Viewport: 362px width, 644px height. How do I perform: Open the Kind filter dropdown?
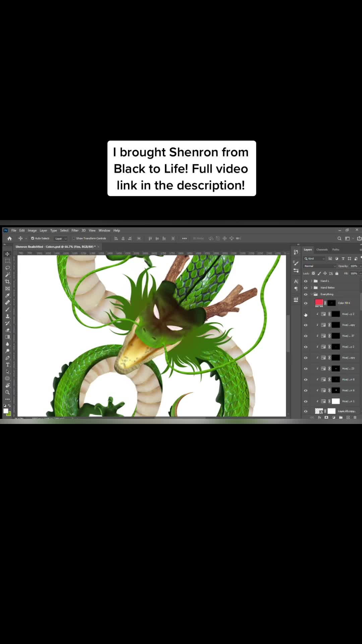point(314,259)
